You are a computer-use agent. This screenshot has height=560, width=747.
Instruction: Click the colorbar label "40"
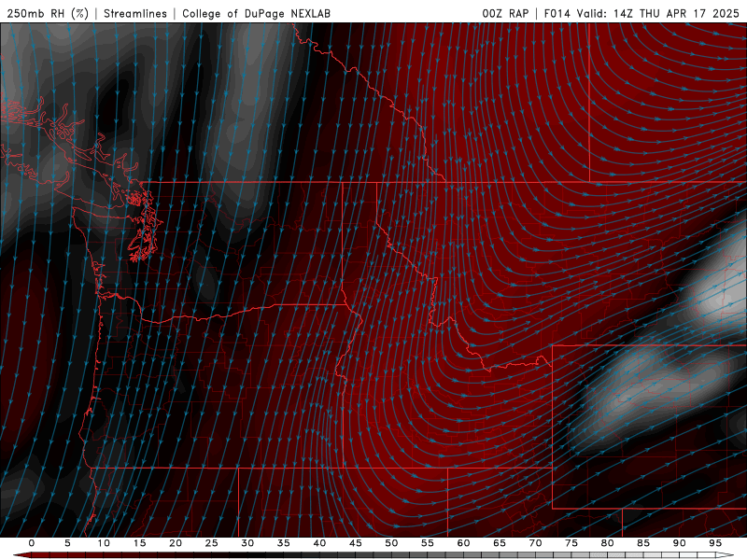coord(319,543)
